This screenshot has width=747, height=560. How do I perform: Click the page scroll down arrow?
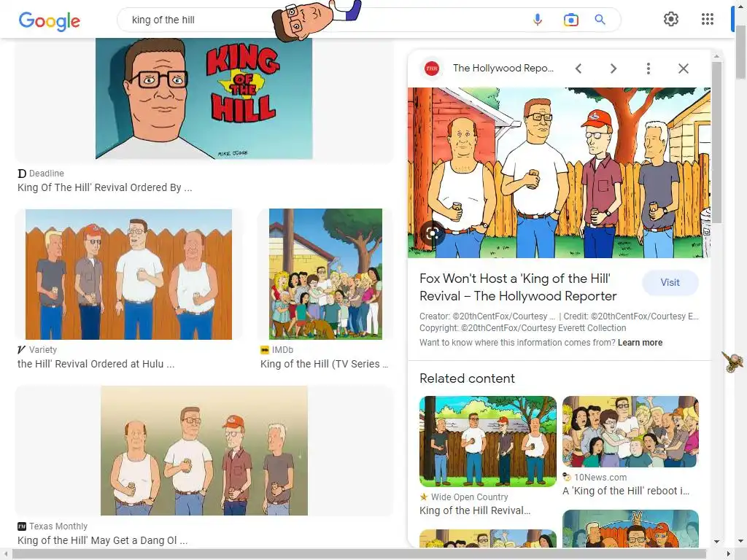click(741, 541)
